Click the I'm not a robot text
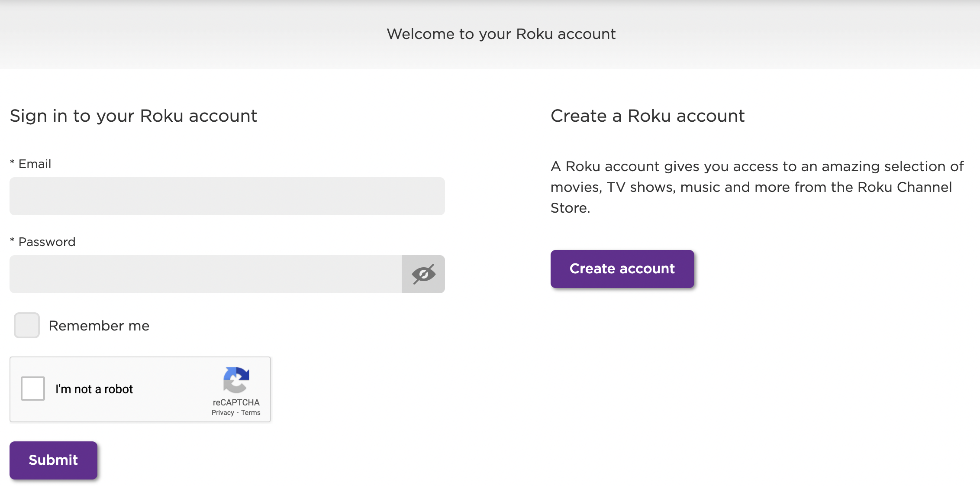This screenshot has height=486, width=980. (94, 389)
